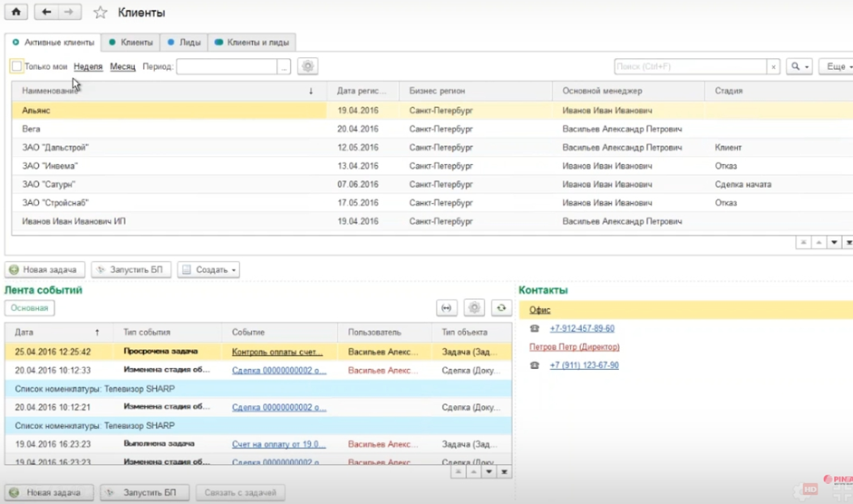Select event row 20.04.2016 10:12:21
Image resolution: width=853 pixels, height=504 pixels.
point(258,407)
